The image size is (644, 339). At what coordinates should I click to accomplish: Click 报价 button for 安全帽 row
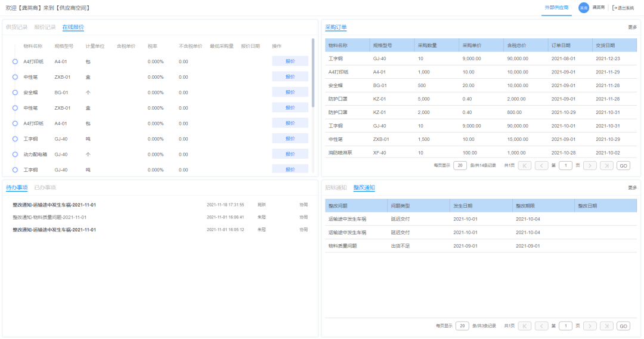coord(290,92)
